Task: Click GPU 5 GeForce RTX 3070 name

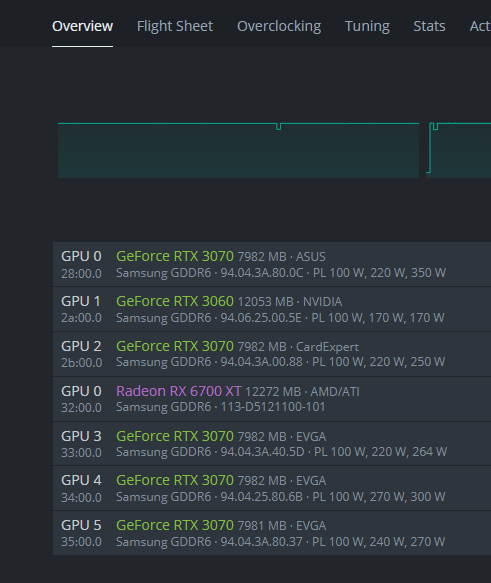Action: tap(175, 525)
